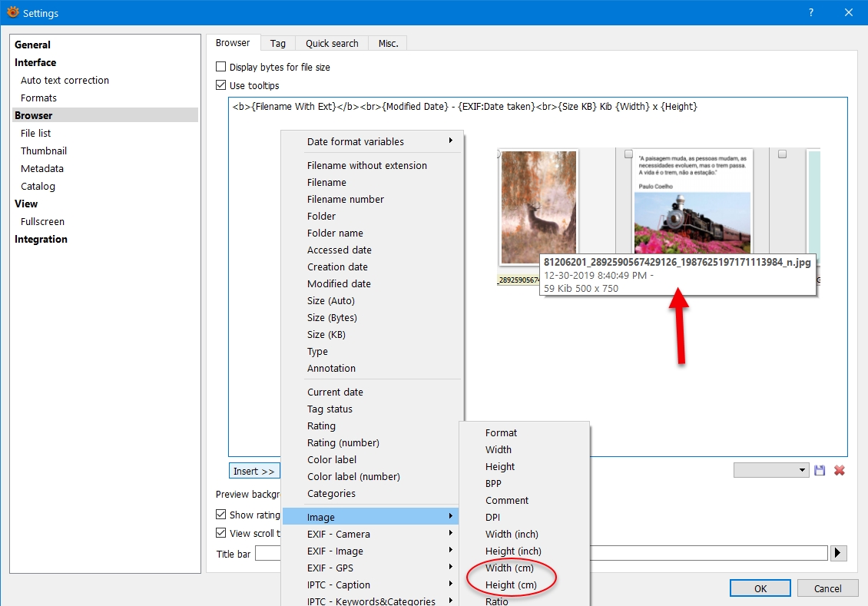Click the blue floppy disk save preset icon
Image resolution: width=868 pixels, height=606 pixels.
(x=820, y=470)
